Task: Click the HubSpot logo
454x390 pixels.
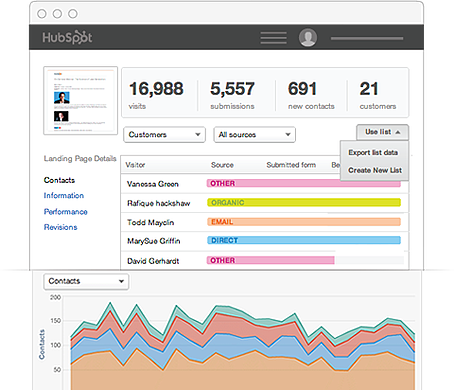Action: pos(67,37)
